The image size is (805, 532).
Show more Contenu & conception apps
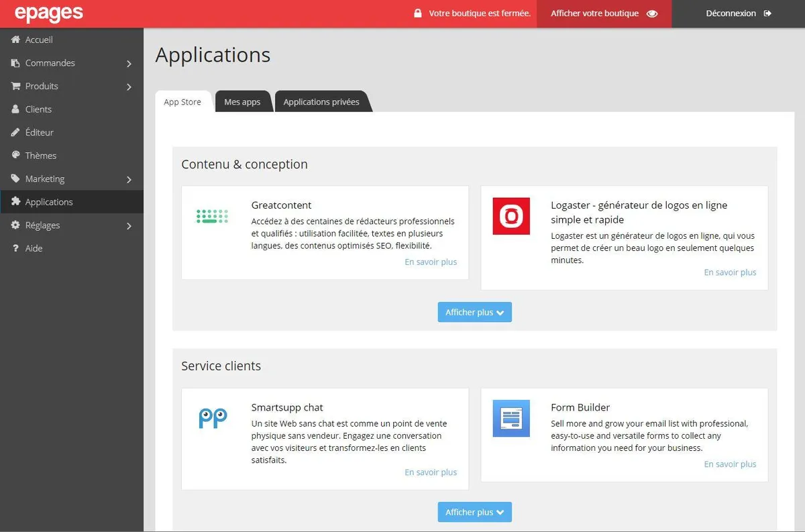pos(475,312)
